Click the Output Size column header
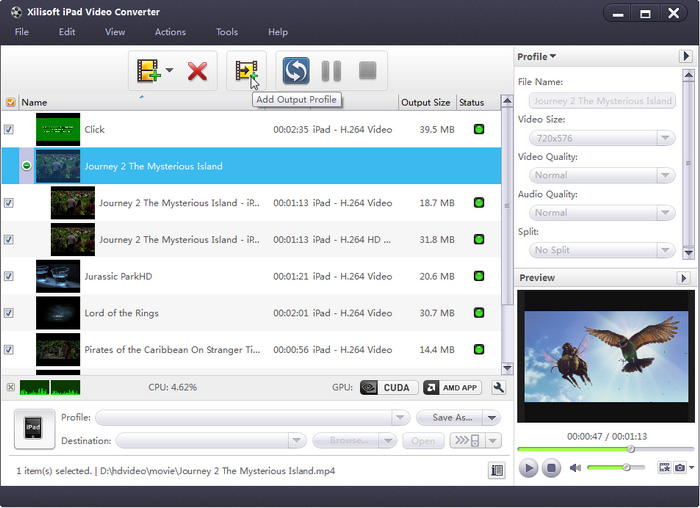Viewport: 700px width, 508px height. [x=425, y=103]
